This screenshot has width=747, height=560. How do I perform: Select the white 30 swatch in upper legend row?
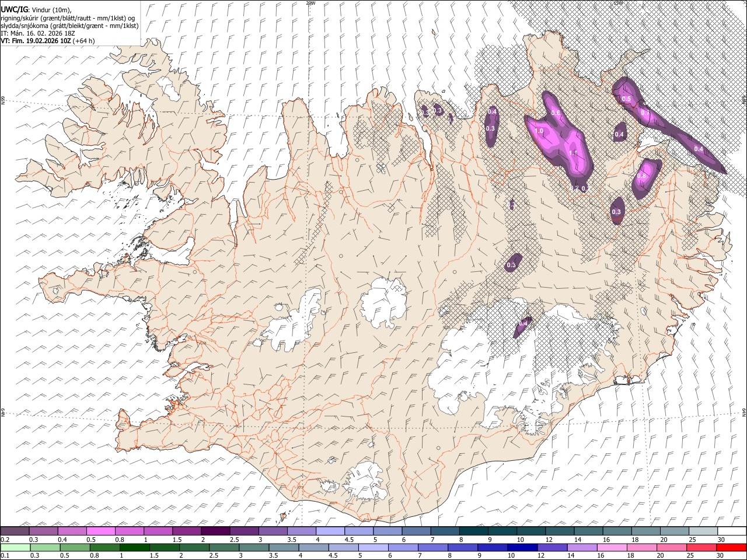point(731,531)
